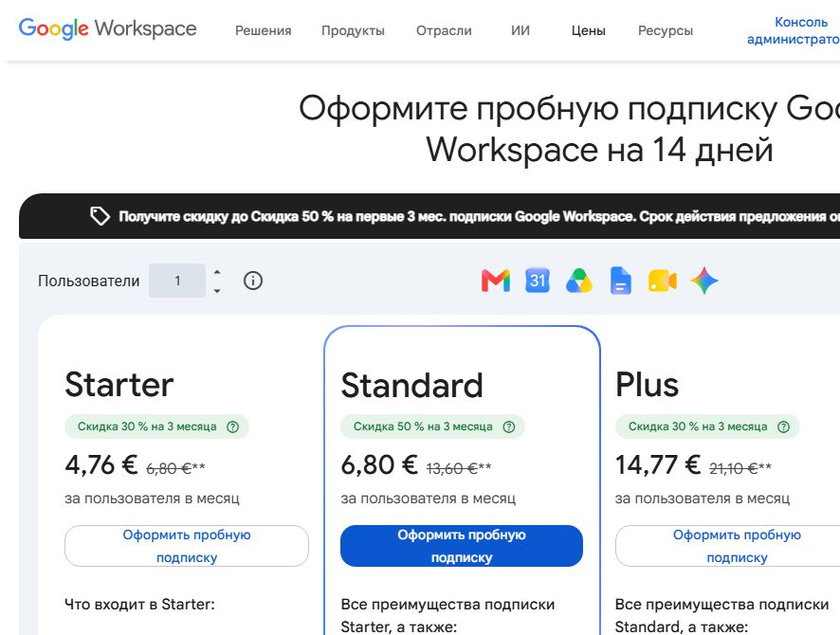The width and height of the screenshot is (840, 635).
Task: Open the Ресурсы menu
Action: point(666,31)
